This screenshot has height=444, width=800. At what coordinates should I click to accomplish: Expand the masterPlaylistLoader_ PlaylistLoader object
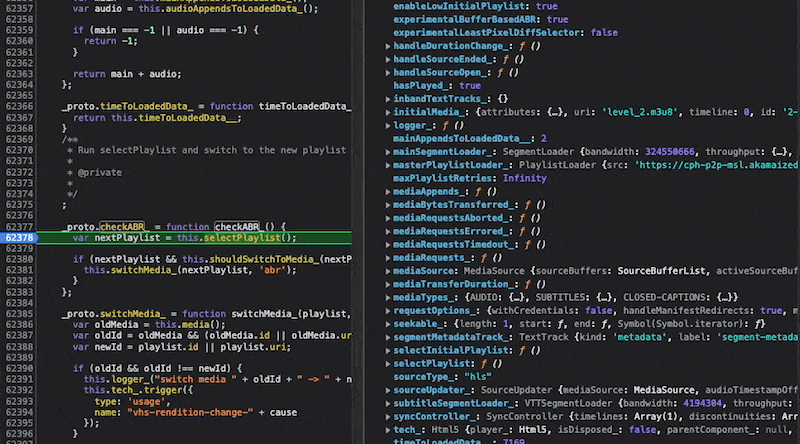388,165
